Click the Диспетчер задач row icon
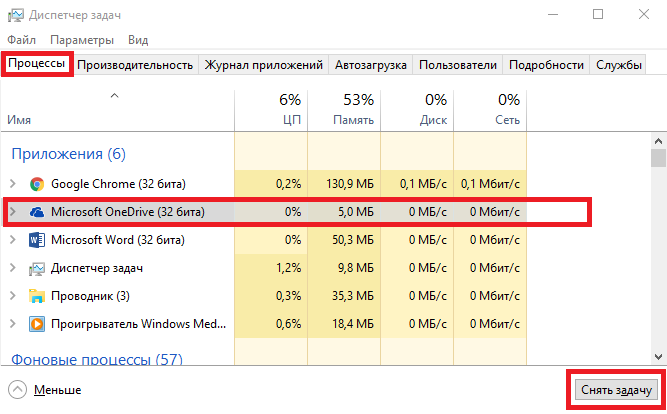 [37, 268]
